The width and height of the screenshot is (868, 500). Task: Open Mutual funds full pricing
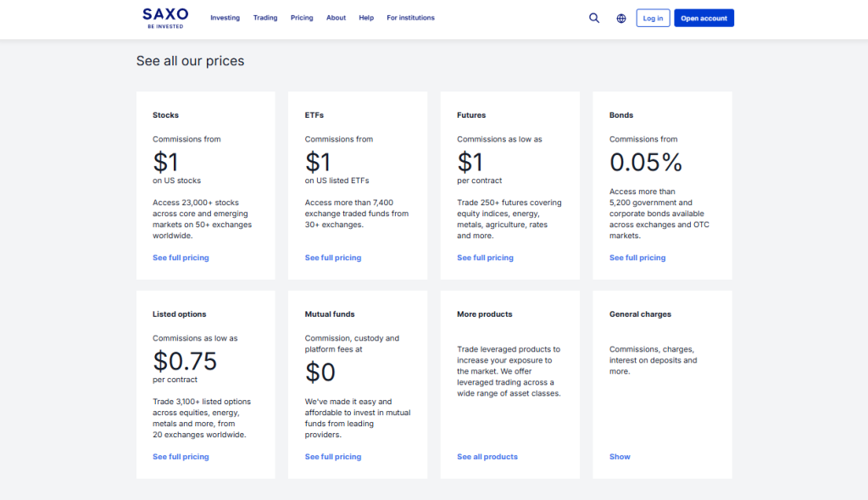pyautogui.click(x=333, y=457)
